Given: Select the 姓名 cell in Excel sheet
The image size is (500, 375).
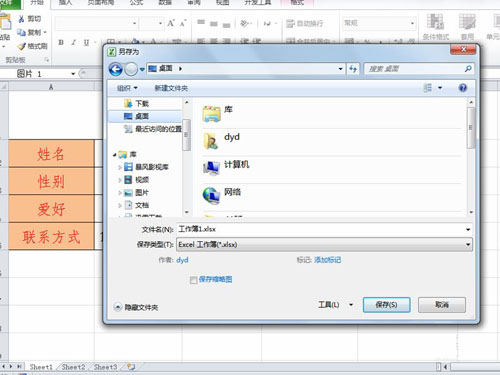Looking at the screenshot, I should pyautogui.click(x=51, y=154).
